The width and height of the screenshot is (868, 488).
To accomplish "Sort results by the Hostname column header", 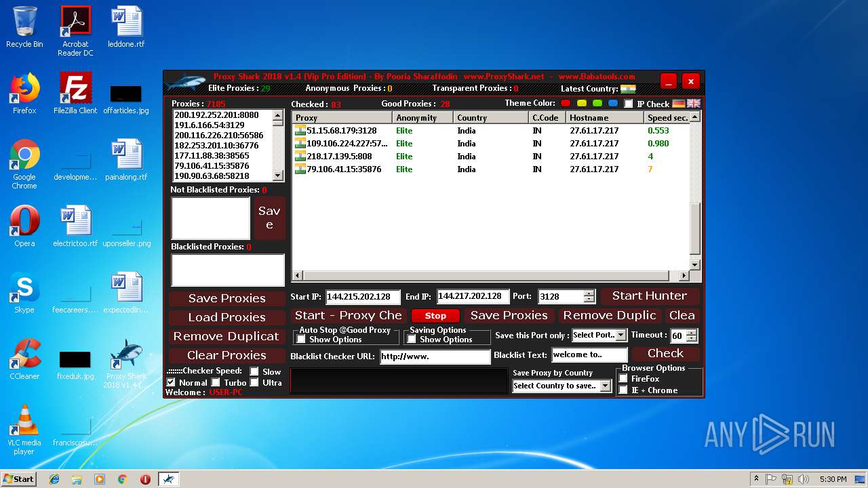I will 606,118.
